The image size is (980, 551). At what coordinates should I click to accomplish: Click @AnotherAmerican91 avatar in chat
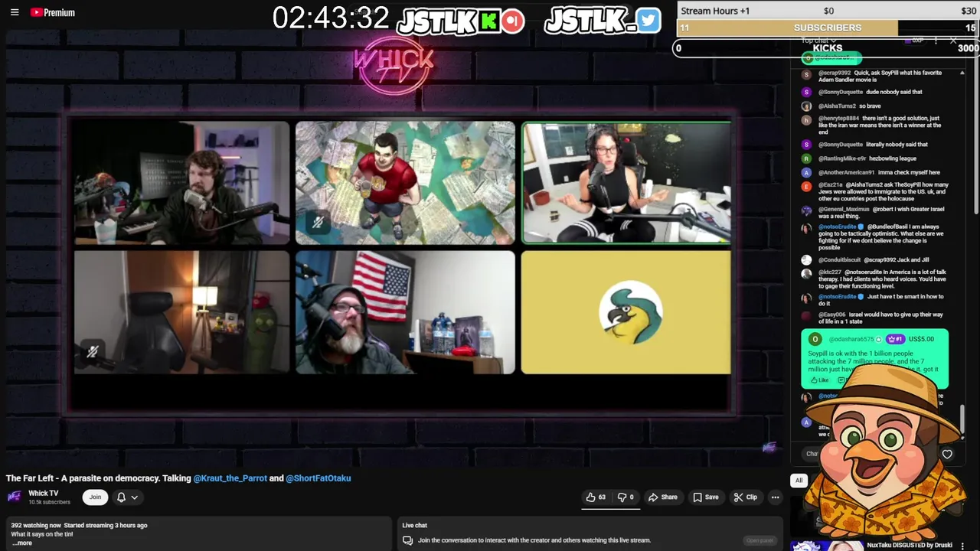click(806, 173)
